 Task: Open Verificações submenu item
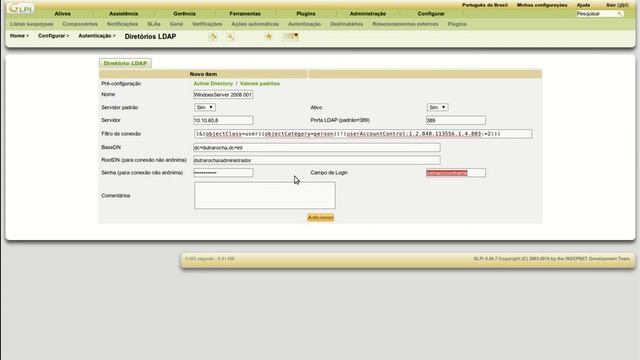point(207,24)
